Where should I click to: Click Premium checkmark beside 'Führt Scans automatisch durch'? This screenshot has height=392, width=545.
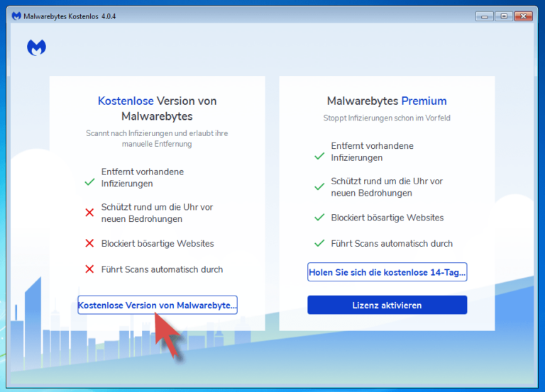pyautogui.click(x=319, y=243)
